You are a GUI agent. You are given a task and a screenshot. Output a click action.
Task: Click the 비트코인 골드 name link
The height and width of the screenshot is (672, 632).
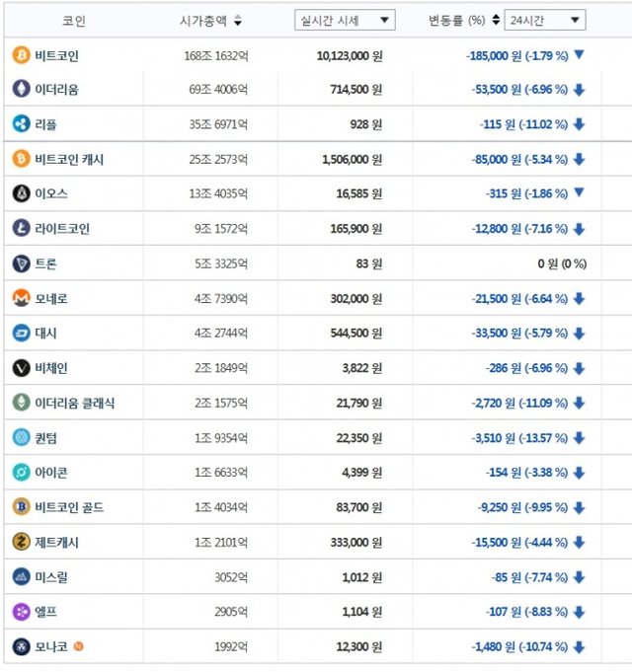[x=69, y=507]
